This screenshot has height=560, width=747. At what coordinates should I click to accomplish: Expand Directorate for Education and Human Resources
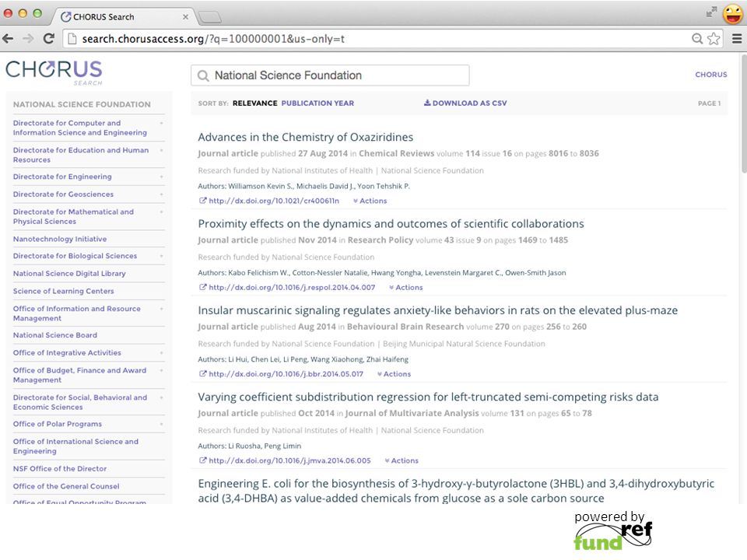(162, 150)
